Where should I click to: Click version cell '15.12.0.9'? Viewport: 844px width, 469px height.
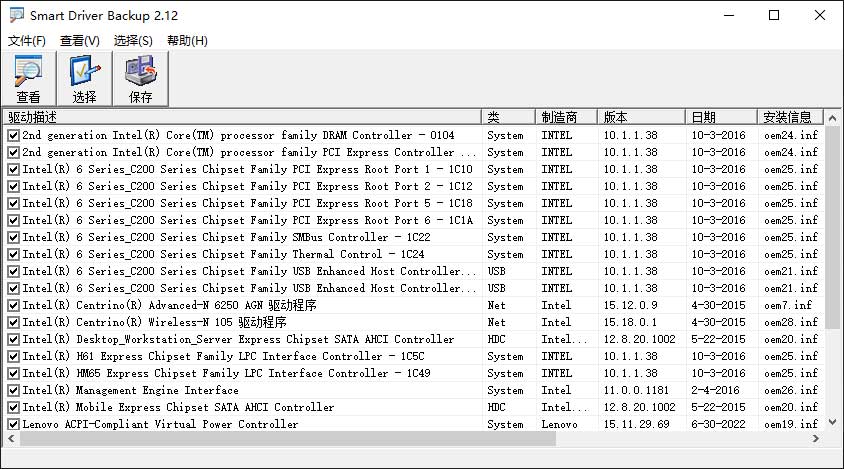pyautogui.click(x=630, y=305)
